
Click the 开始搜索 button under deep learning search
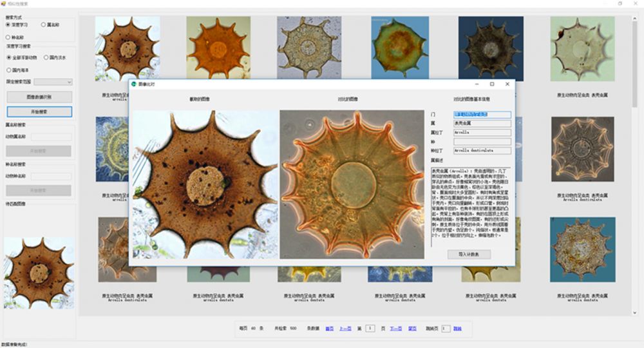pyautogui.click(x=39, y=111)
